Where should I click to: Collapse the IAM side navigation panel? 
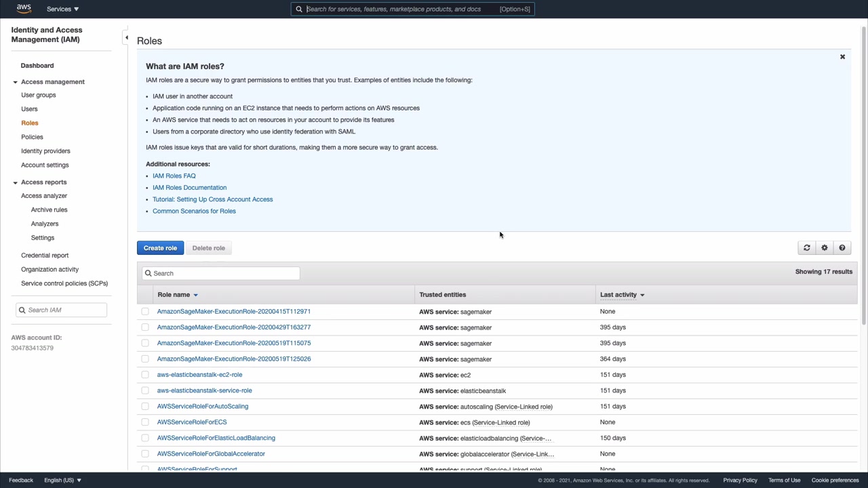click(x=126, y=38)
